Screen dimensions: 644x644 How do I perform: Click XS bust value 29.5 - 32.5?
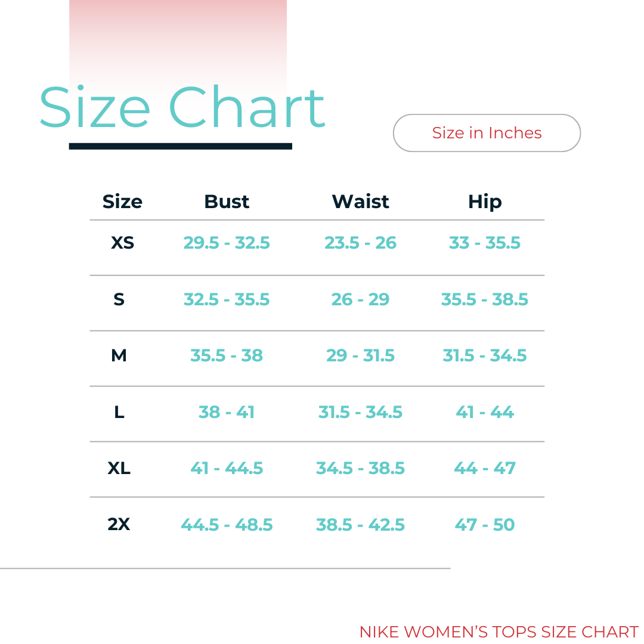pos(227,243)
